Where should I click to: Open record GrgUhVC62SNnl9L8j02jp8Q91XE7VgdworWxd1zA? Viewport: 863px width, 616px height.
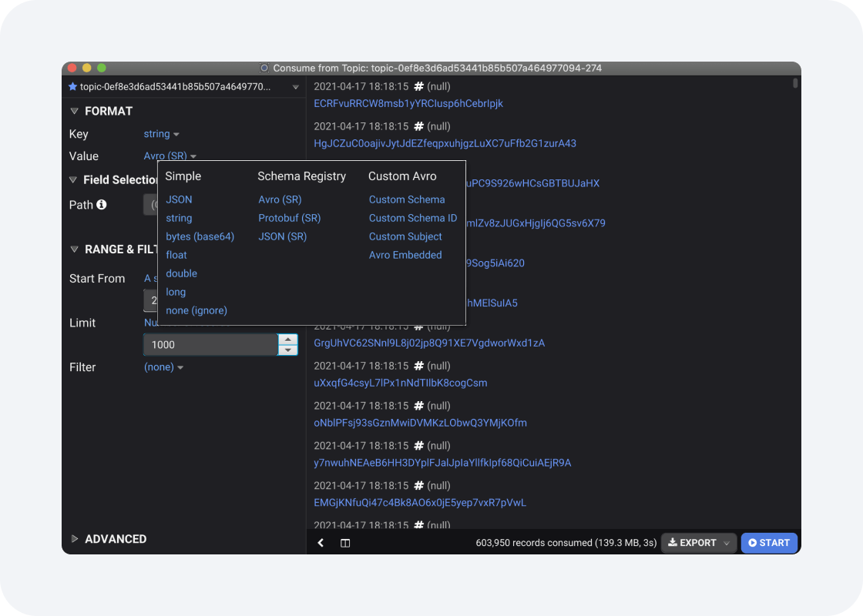(x=429, y=343)
